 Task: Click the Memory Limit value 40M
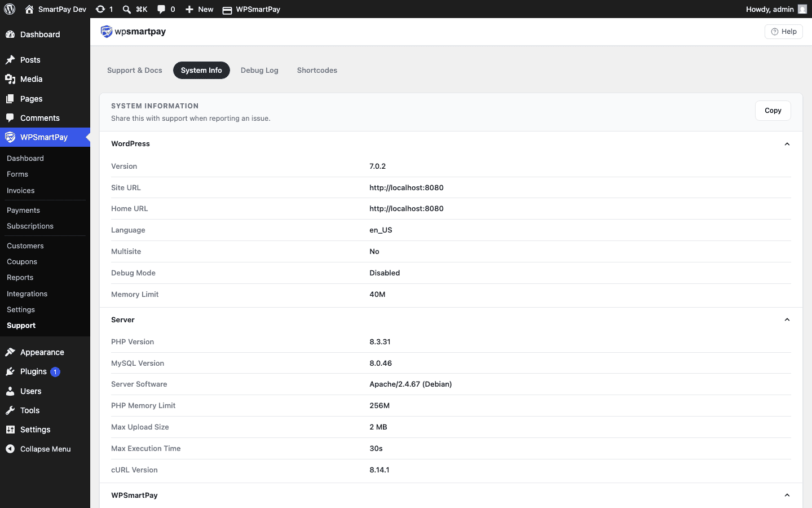(377, 294)
